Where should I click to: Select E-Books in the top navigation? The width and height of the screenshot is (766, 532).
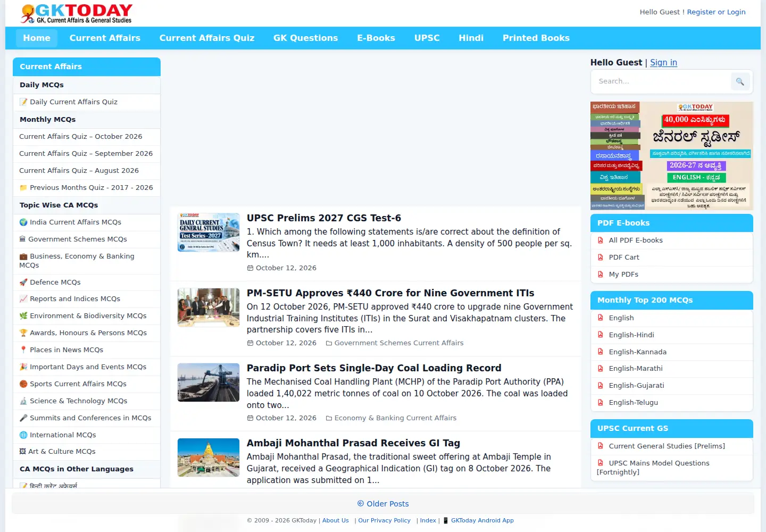click(x=376, y=38)
